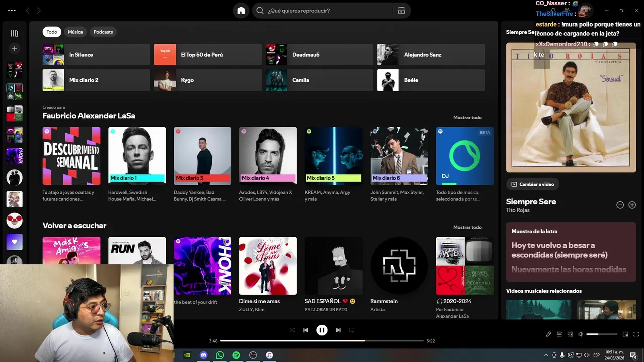Enter full screen mode icon
Viewport: 644px width, 362px height.
point(636,334)
